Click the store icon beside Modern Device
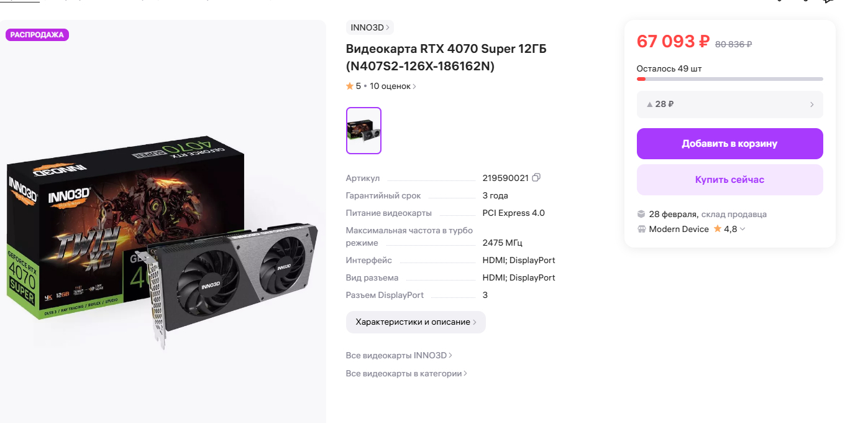The height and width of the screenshot is (423, 868). tap(641, 229)
